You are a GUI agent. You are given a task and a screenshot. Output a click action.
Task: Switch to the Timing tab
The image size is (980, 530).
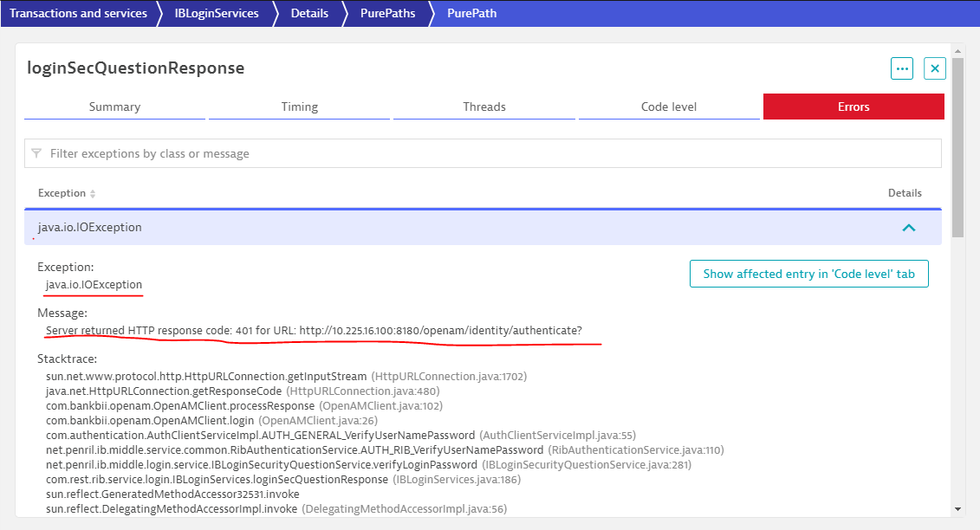(x=299, y=107)
